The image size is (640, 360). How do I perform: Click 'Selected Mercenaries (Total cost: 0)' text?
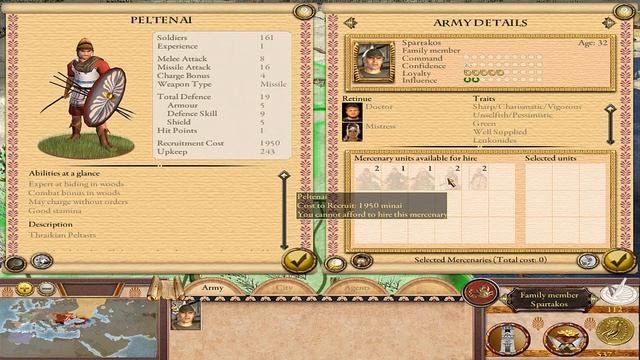pyautogui.click(x=480, y=260)
